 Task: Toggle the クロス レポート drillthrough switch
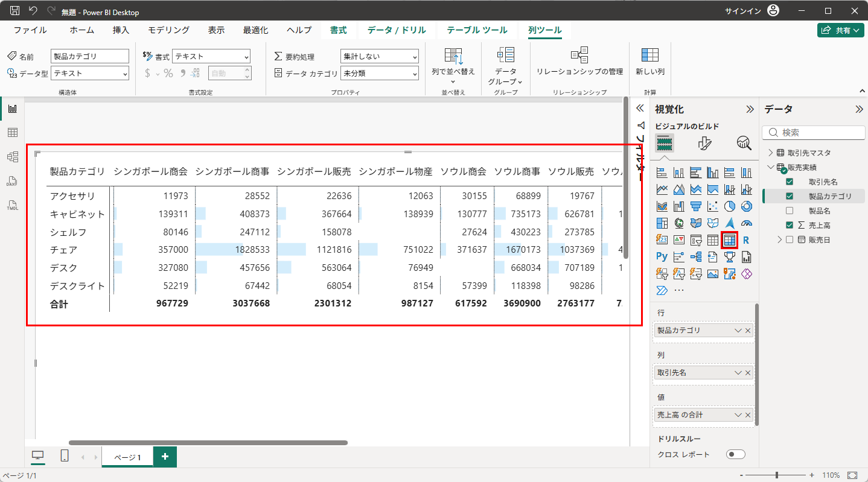[736, 454]
